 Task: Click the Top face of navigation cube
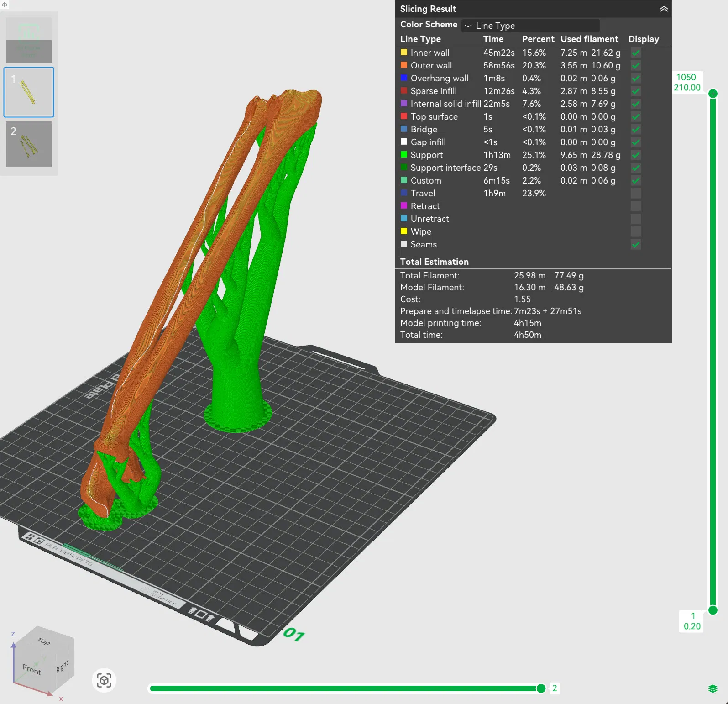[43, 641]
